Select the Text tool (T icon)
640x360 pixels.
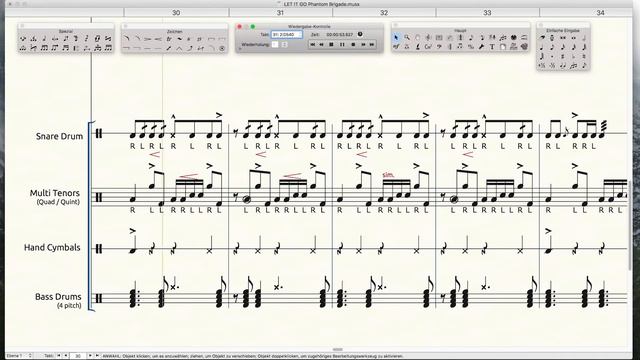[492, 47]
